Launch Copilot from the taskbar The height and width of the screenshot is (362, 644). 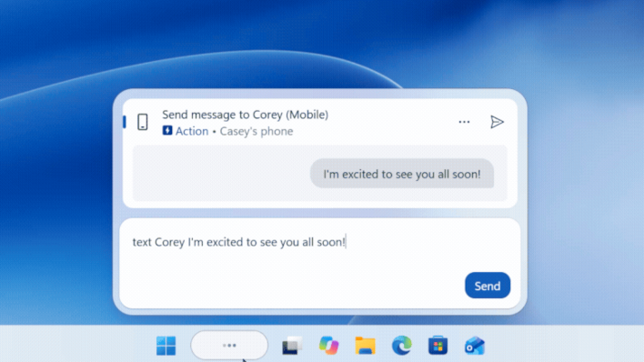(x=329, y=346)
